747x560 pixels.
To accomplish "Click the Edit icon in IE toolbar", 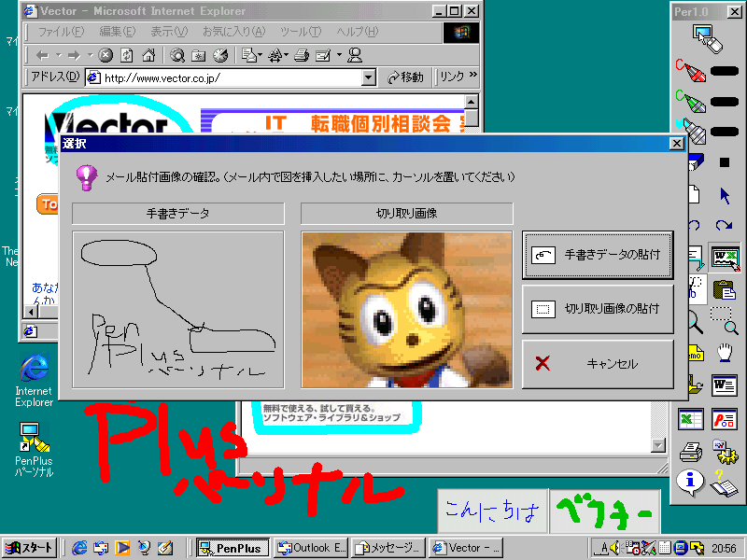I will tap(323, 56).
